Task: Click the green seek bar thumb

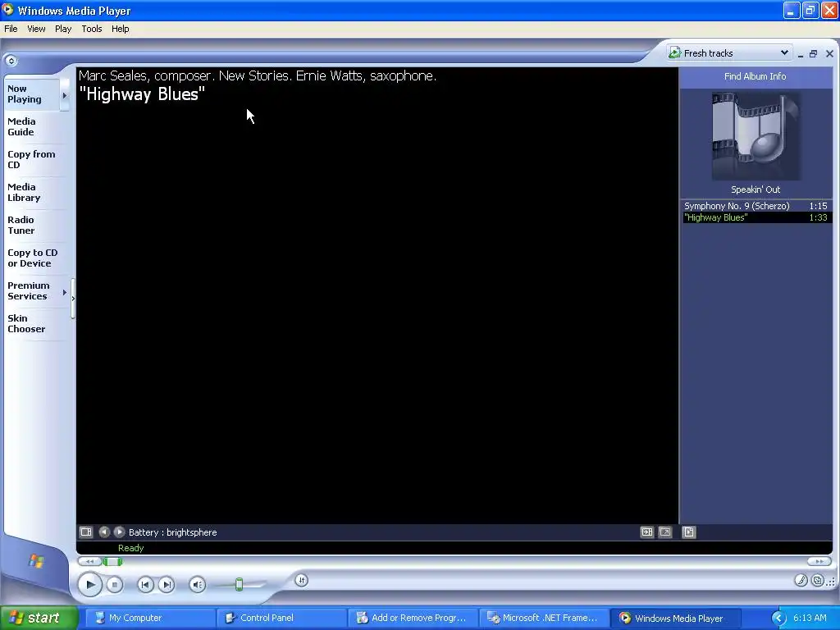Action: click(112, 561)
